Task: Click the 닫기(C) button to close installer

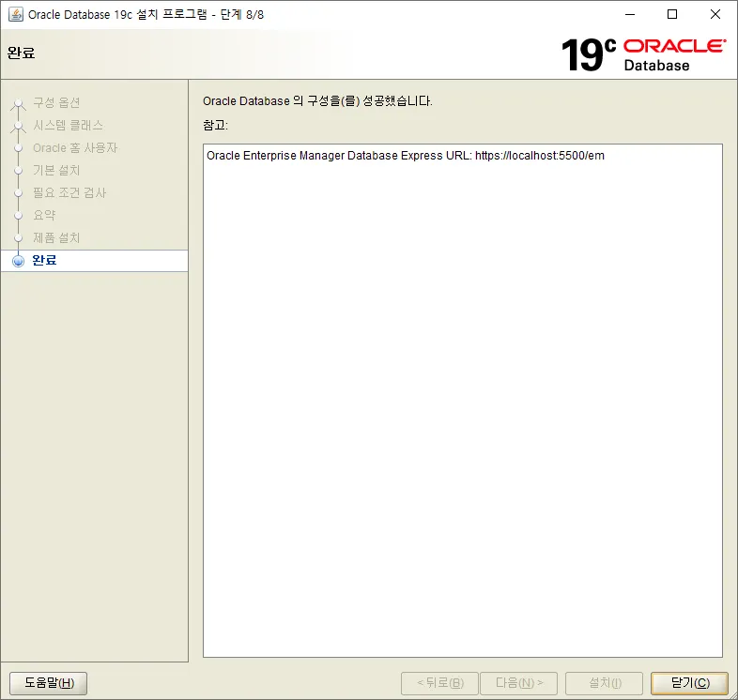Action: 689,683
